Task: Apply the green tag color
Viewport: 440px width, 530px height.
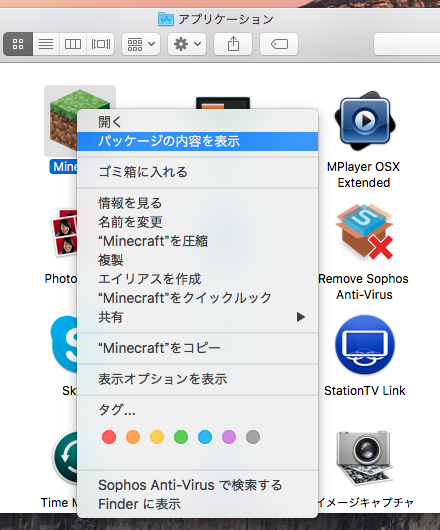Action: click(181, 437)
